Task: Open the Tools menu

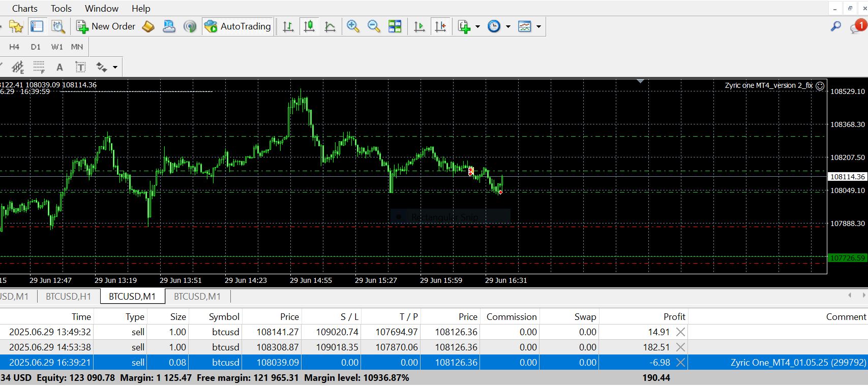Action: tap(61, 9)
